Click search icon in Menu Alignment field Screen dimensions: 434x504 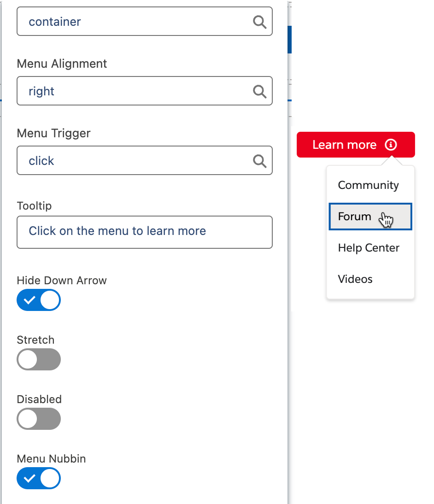(260, 91)
